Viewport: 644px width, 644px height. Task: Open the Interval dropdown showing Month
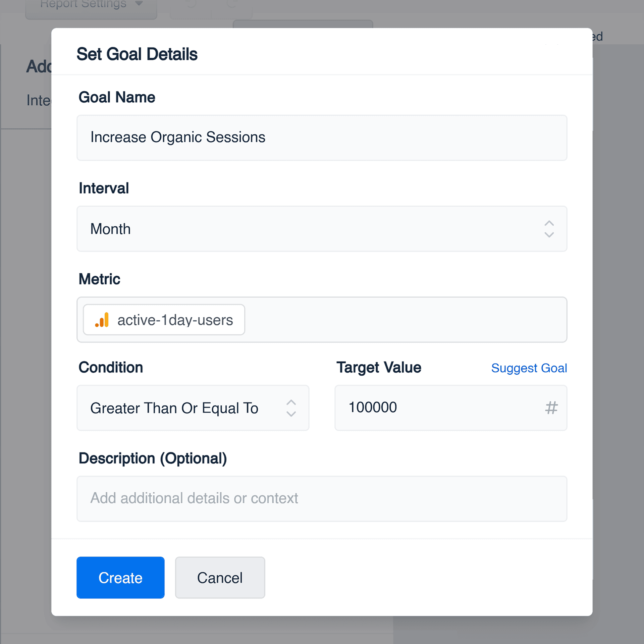click(322, 229)
